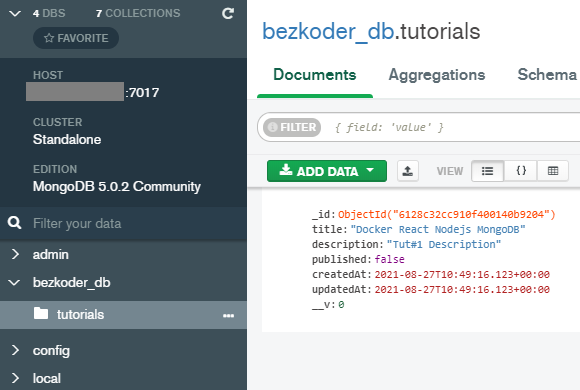Click the sidebar search magnifier icon
This screenshot has width=580, height=390.
coord(14,223)
